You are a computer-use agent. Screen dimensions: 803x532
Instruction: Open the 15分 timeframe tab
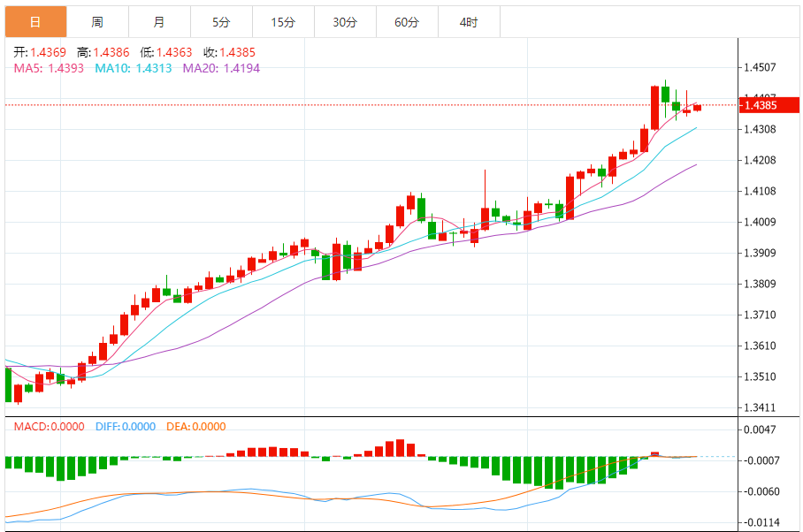coord(283,22)
